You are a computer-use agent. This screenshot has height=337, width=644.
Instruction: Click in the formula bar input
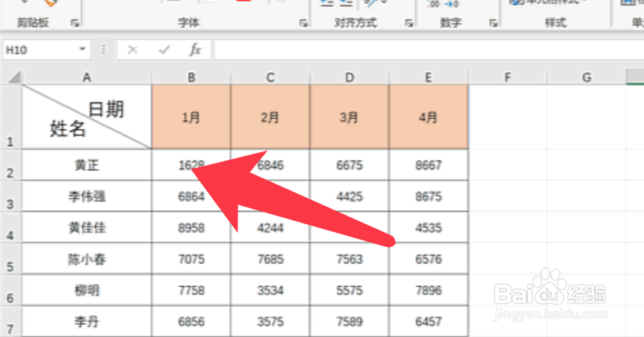pos(429,49)
